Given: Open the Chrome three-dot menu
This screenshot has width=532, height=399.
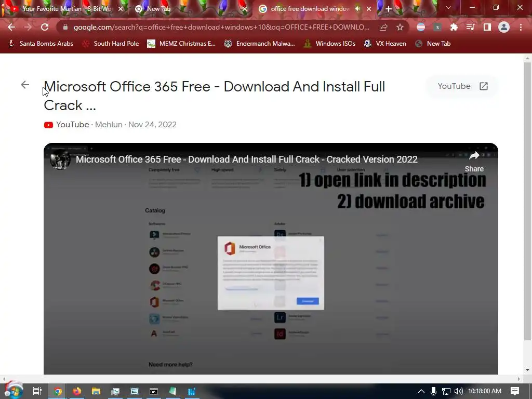Looking at the screenshot, I should (521, 27).
